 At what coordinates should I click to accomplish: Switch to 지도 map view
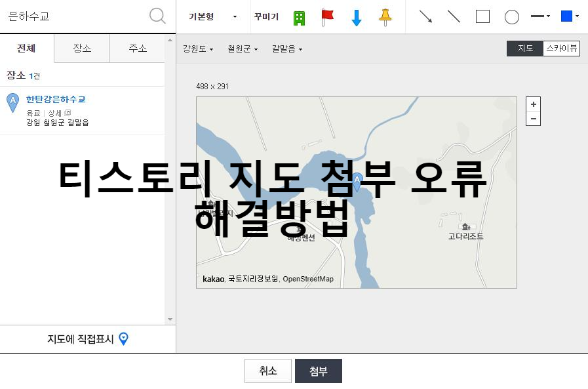click(x=524, y=49)
